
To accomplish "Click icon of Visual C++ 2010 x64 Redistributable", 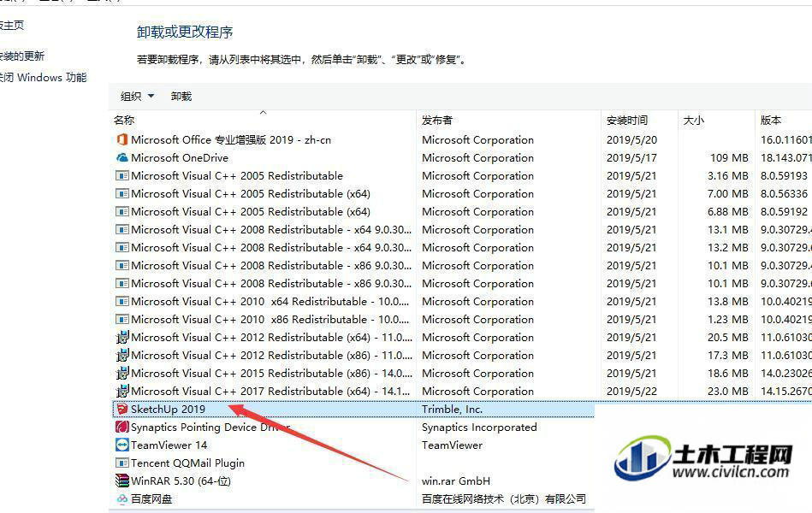I will pyautogui.click(x=122, y=301).
